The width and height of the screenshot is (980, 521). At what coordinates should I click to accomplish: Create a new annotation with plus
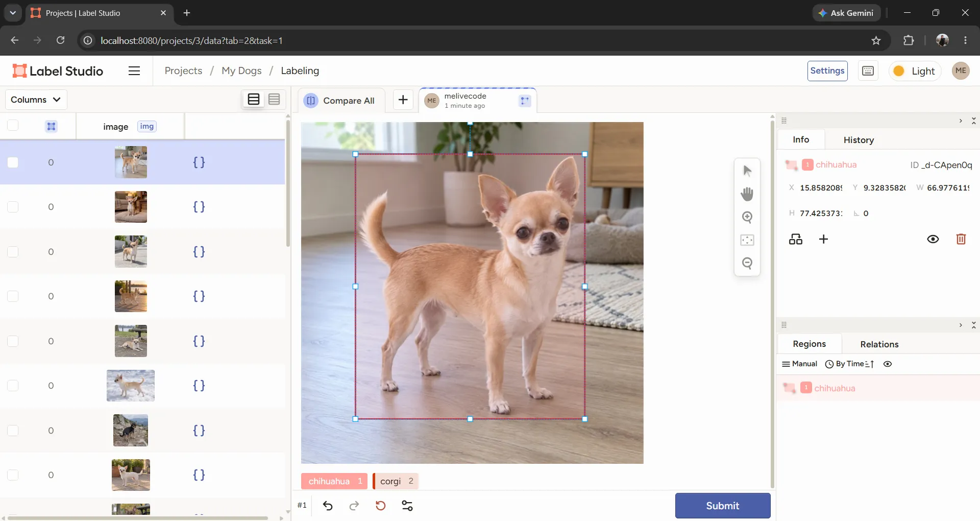pyautogui.click(x=403, y=100)
